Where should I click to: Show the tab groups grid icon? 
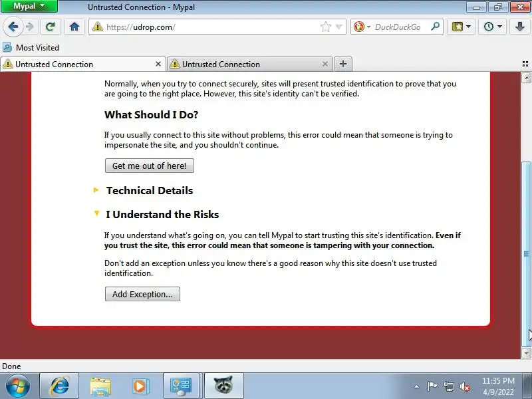pos(525,64)
